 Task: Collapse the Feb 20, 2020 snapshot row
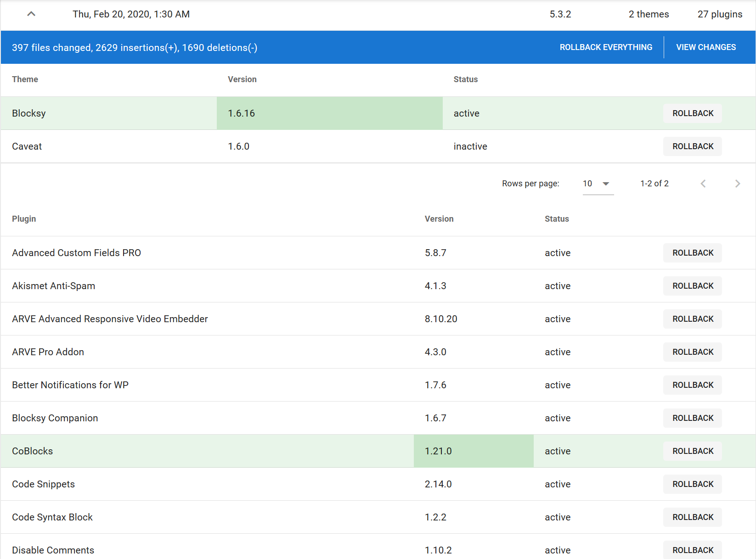31,14
